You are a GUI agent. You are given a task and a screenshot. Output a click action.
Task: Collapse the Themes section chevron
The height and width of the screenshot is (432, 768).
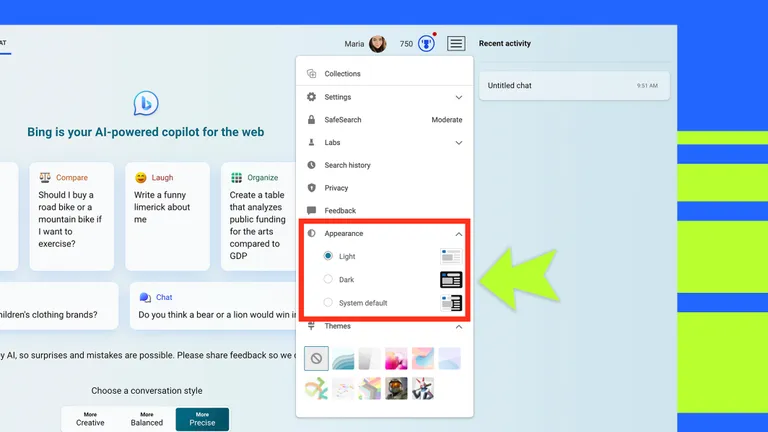458,327
